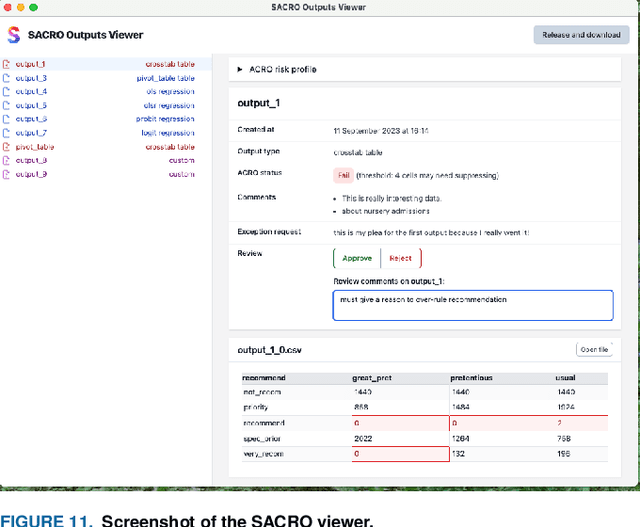The height and width of the screenshot is (527, 640).
Task: Click the file icon next to output_4
Action: [x=7, y=91]
